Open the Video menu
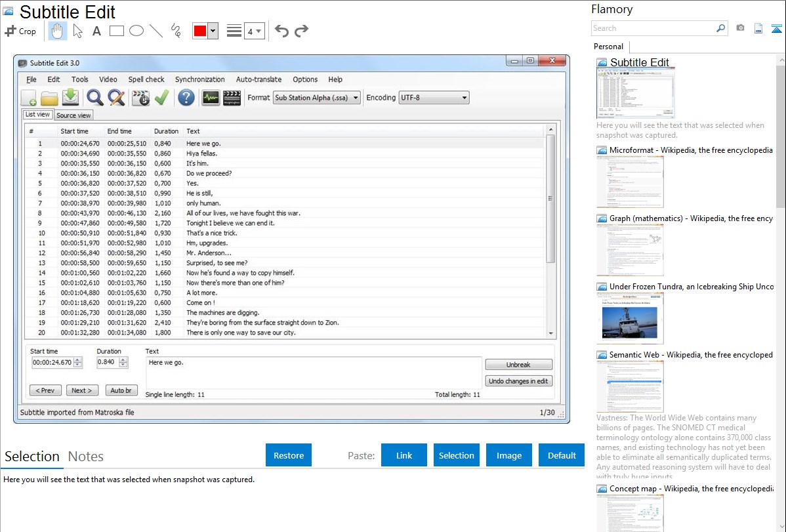Screen dimensions: 786x532 pyautogui.click(x=108, y=79)
